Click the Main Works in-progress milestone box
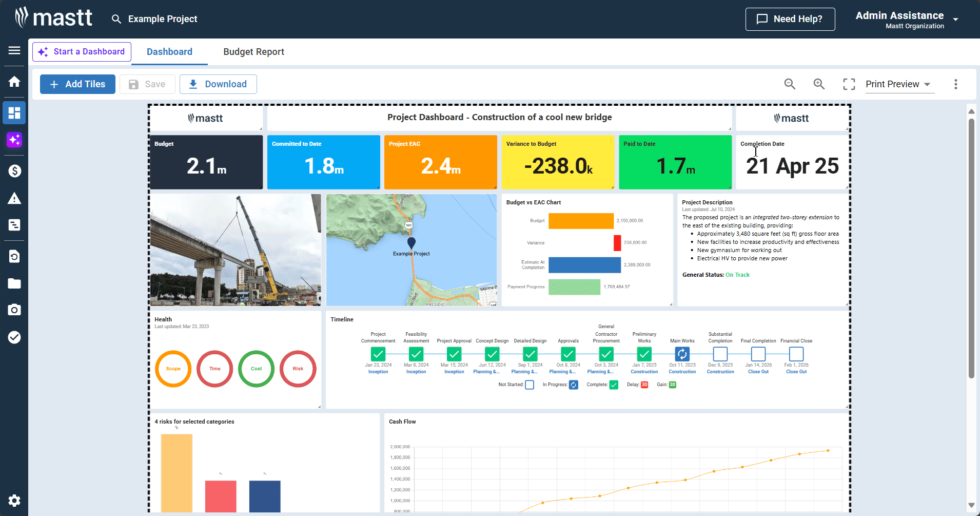The height and width of the screenshot is (516, 980). 682,354
